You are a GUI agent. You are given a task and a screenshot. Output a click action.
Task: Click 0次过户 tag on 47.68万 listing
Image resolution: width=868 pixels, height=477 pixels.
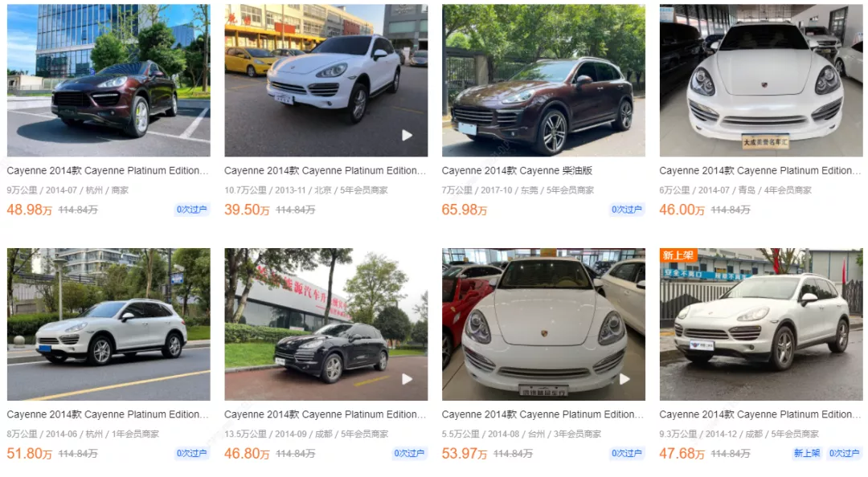(x=844, y=453)
